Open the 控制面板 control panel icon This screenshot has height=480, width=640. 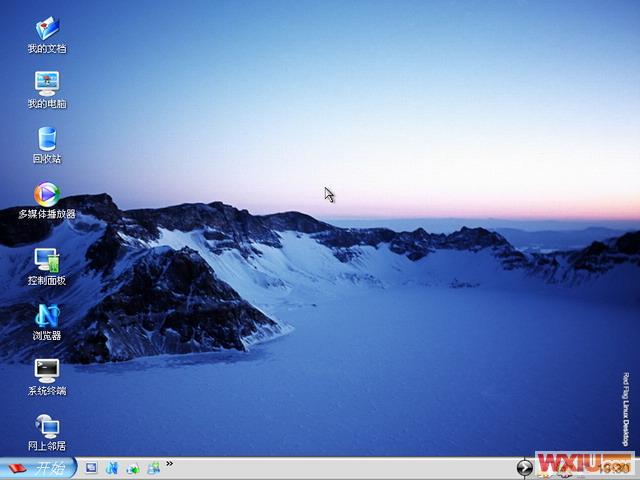click(46, 260)
